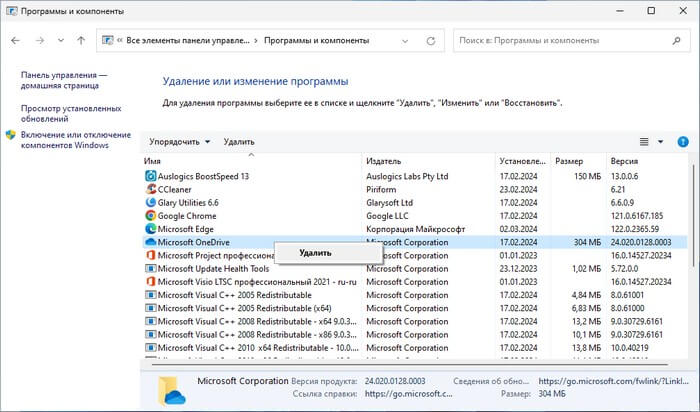Click size 13,8 МБ cell
The width and height of the screenshot is (700, 412).
coord(587,348)
